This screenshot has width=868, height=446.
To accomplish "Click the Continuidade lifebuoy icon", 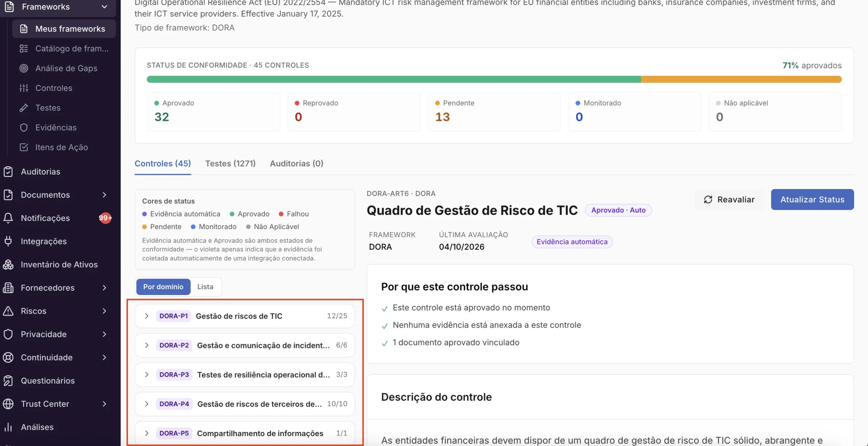I will click(8, 357).
